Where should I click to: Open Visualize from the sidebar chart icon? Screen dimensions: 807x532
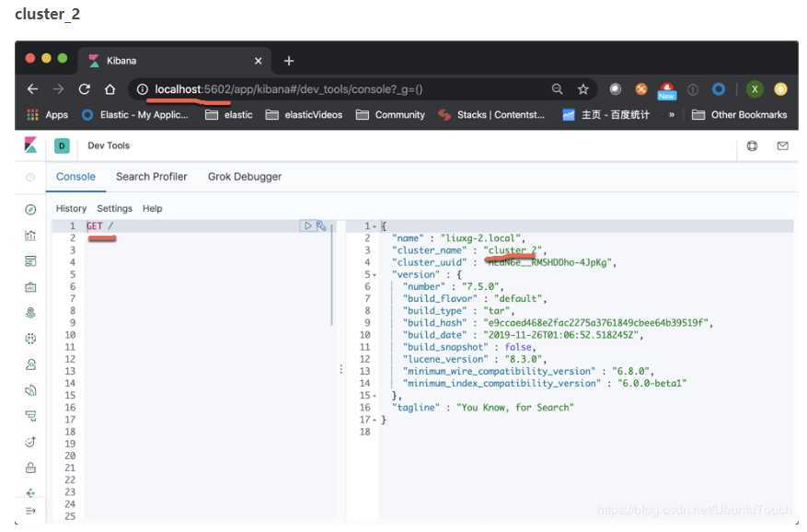pos(30,236)
